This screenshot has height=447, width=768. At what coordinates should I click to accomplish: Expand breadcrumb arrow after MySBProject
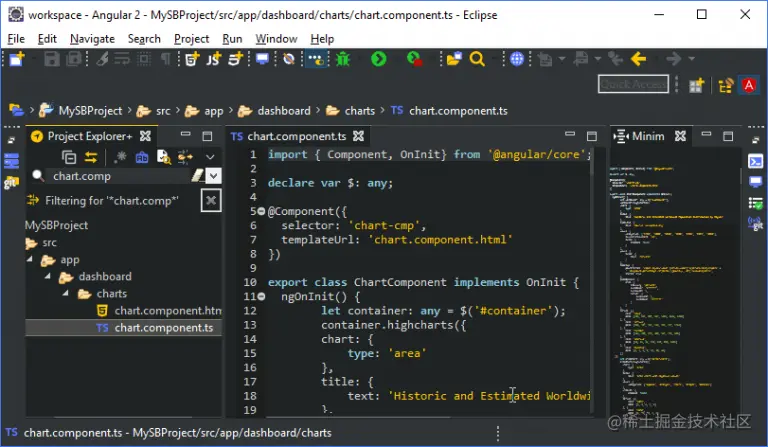point(130,111)
